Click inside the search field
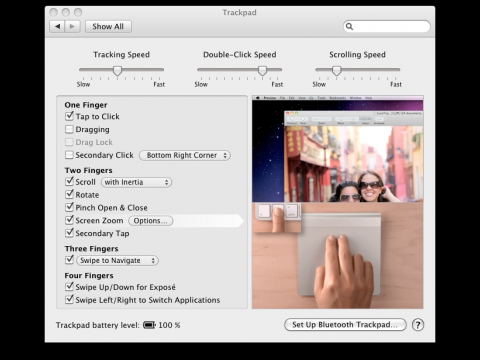Viewport: 480px width, 360px height. [387, 26]
